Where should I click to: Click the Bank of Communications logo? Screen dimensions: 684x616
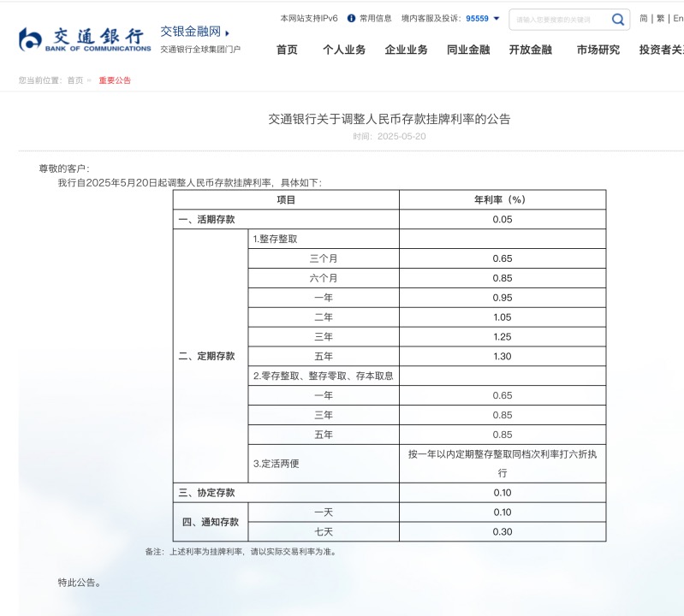[x=85, y=39]
